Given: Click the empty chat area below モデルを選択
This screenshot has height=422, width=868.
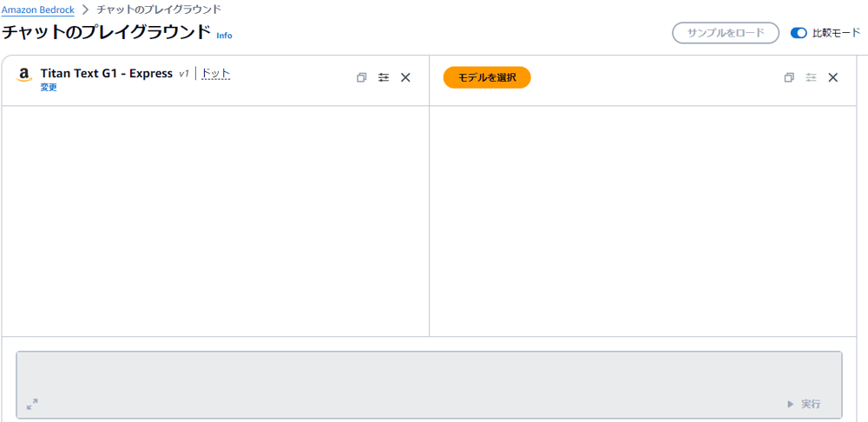Looking at the screenshot, I should (642, 221).
